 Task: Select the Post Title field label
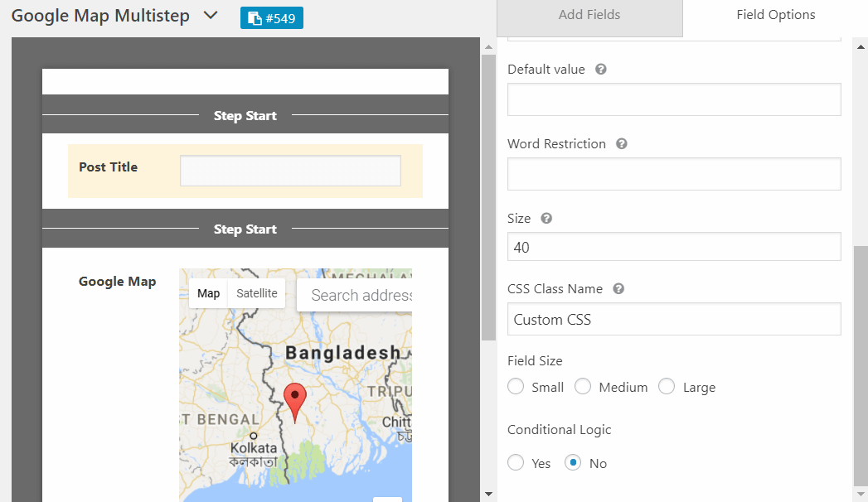pyautogui.click(x=109, y=167)
